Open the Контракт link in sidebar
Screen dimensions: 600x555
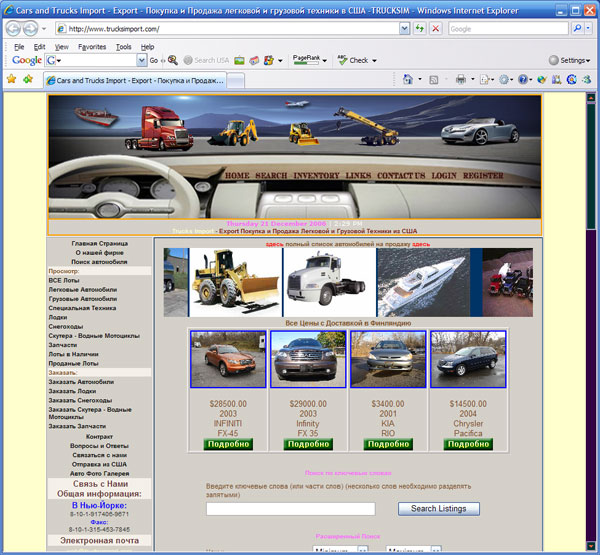coord(99,436)
